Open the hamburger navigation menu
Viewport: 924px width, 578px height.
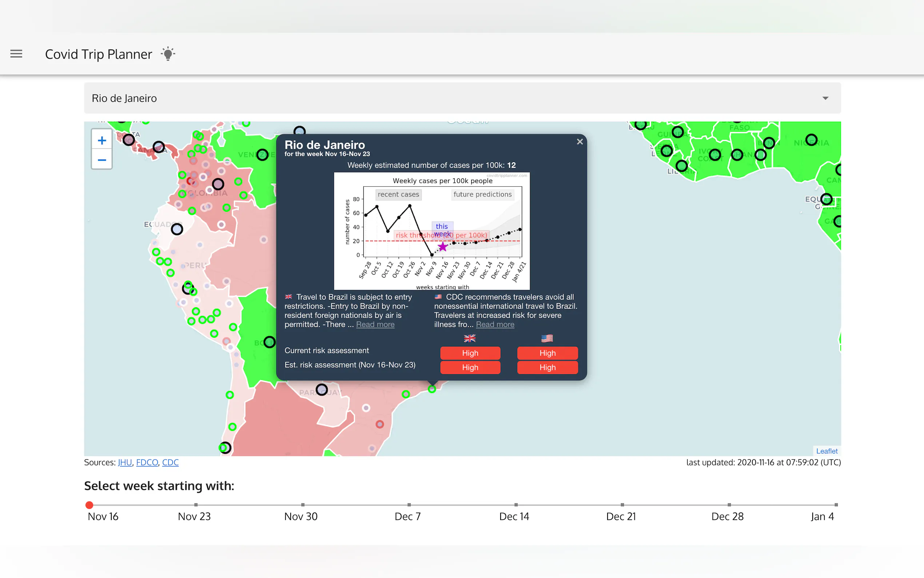point(16,54)
